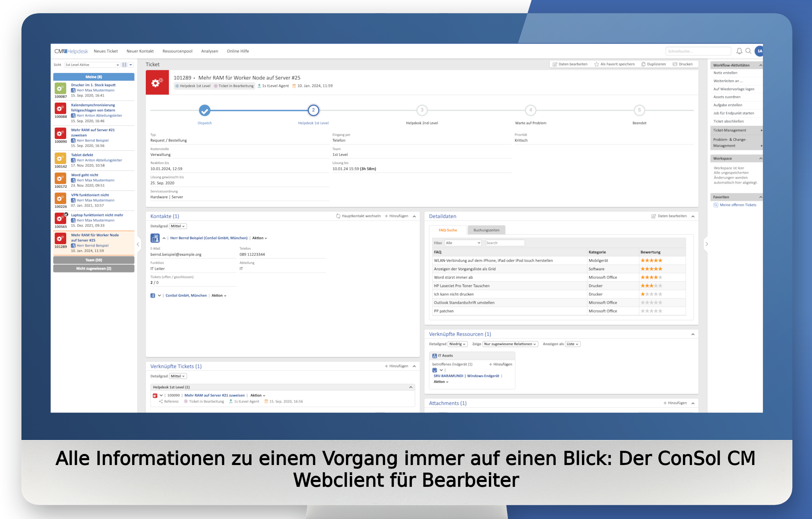Open the Notiz erstellen workflow activity
812x519 pixels.
[725, 73]
